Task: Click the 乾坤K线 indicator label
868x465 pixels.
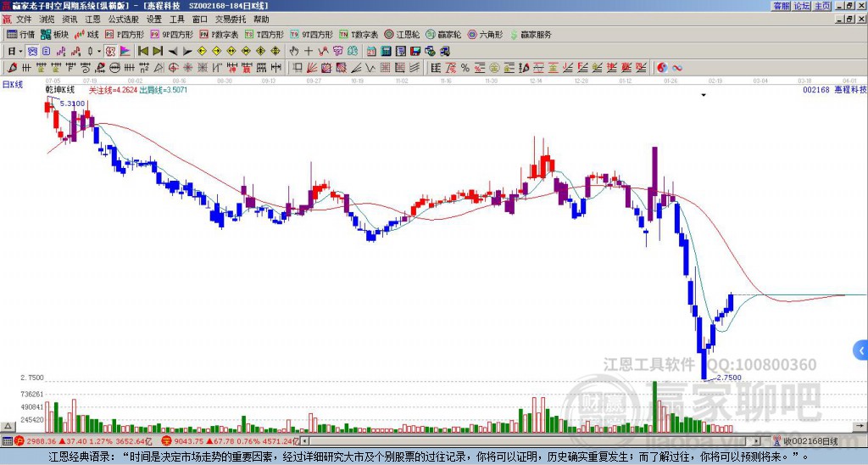Action: click(60, 89)
